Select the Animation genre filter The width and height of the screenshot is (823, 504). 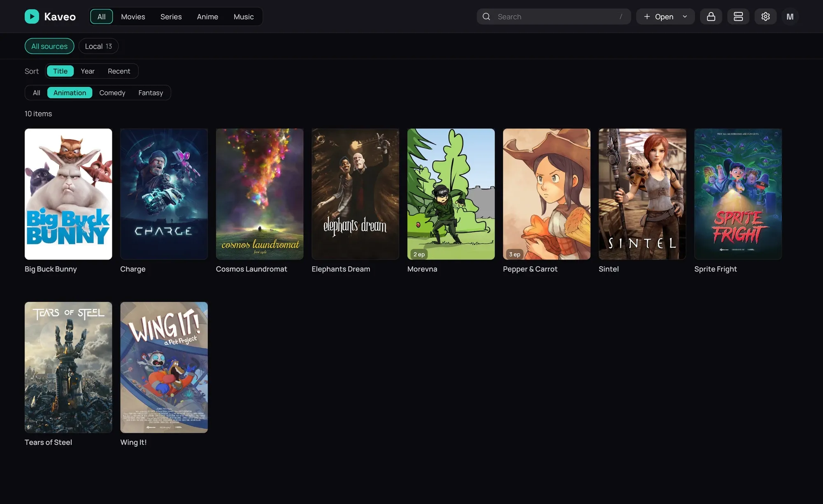click(70, 93)
